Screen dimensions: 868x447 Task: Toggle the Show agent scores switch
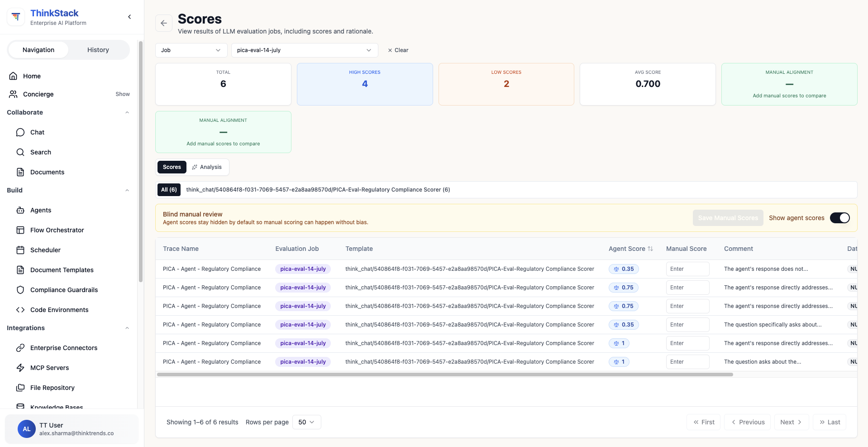[840, 218]
